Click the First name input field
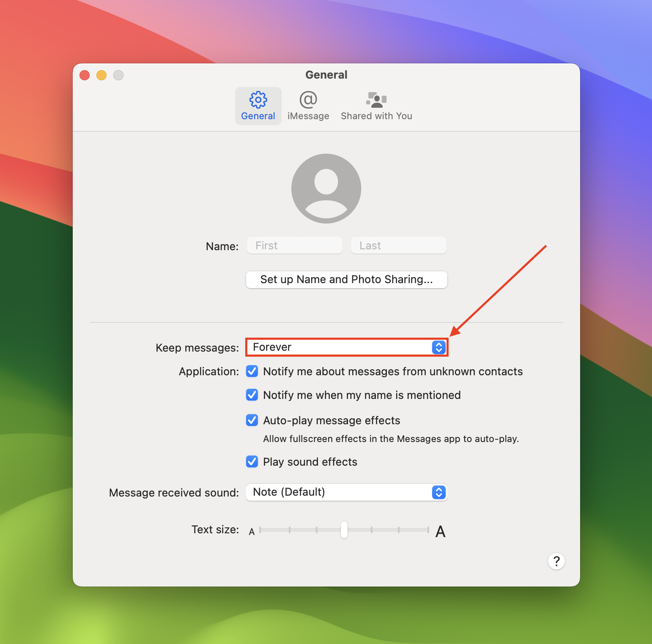This screenshot has width=652, height=644. (x=294, y=246)
